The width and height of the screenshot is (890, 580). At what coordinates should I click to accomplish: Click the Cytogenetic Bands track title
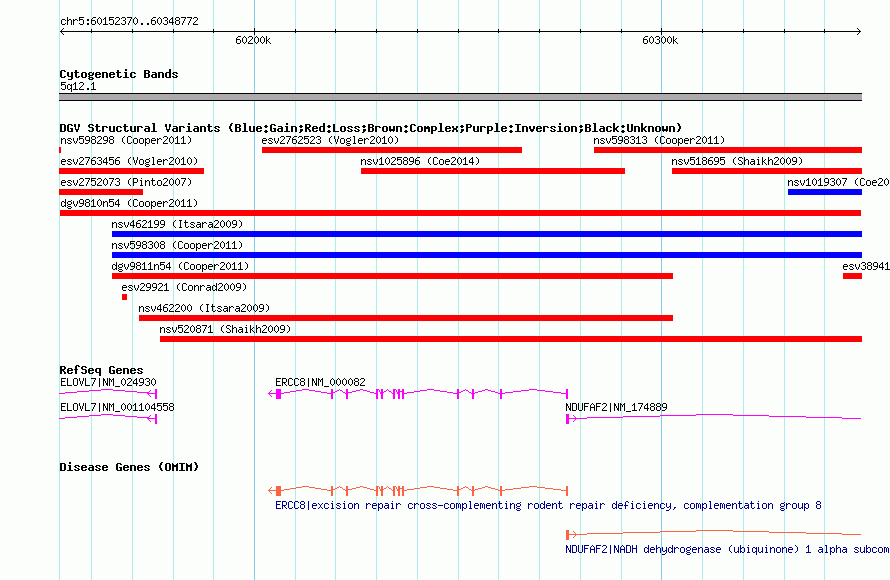coord(119,74)
